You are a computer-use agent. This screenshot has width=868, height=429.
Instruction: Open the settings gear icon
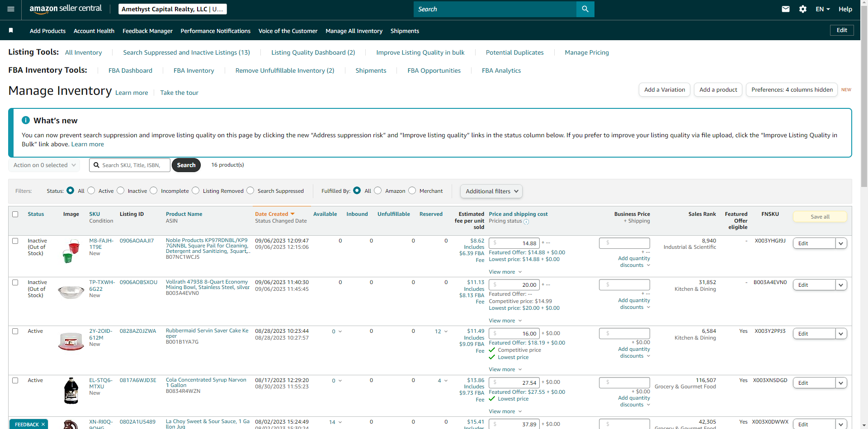803,9
